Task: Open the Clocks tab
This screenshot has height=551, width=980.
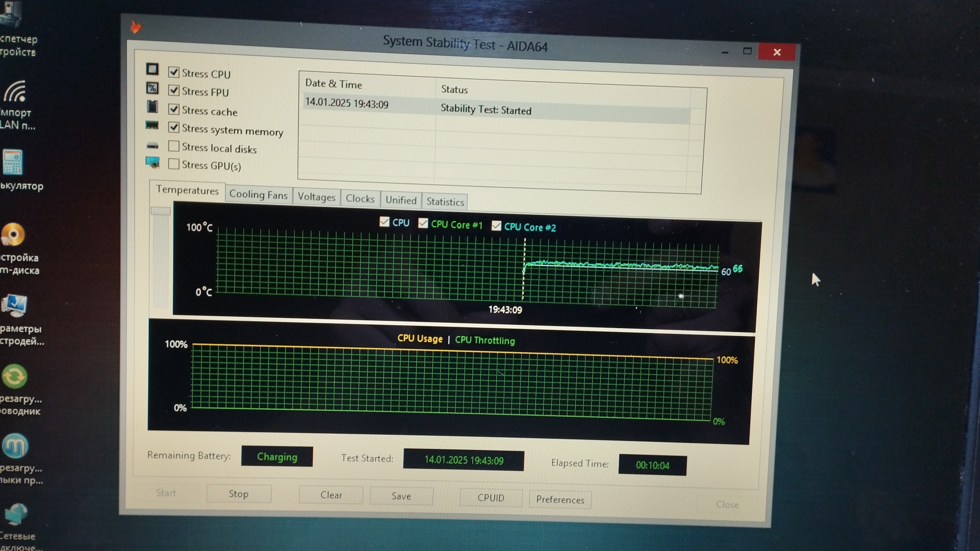Action: click(360, 198)
